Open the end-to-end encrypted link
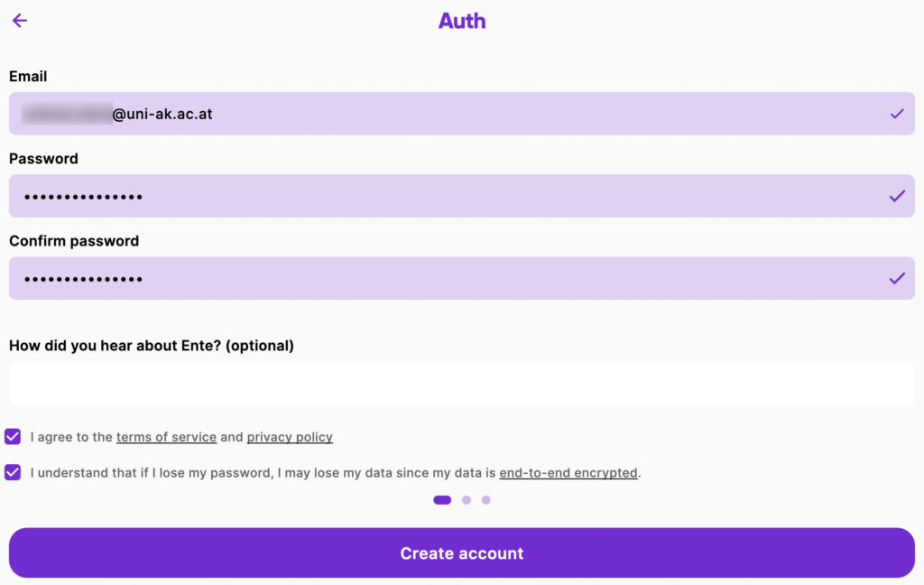924x585 pixels. click(x=568, y=472)
